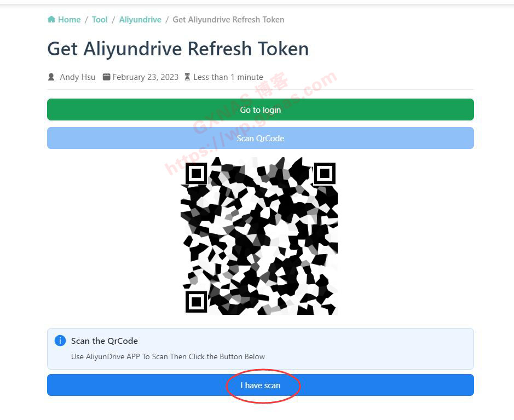The width and height of the screenshot is (514, 420).
Task: Click the current page breadcrumb text
Action: (228, 20)
